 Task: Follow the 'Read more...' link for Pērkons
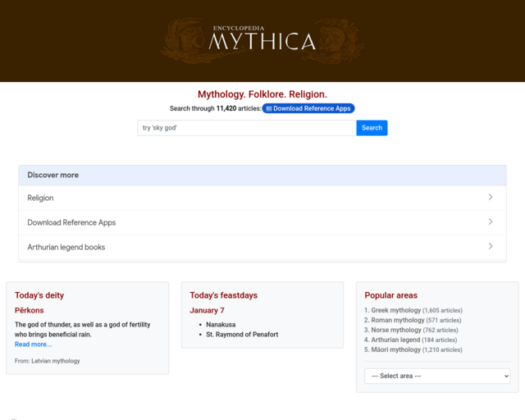tap(33, 345)
